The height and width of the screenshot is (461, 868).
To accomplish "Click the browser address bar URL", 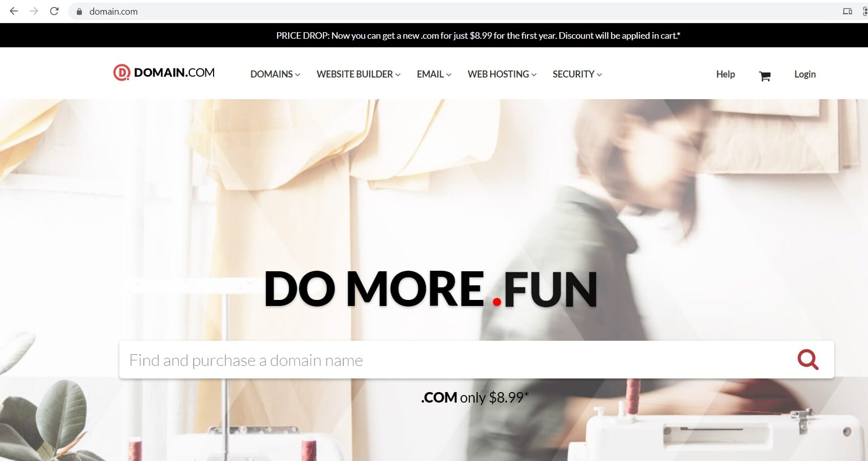I will pos(113,12).
